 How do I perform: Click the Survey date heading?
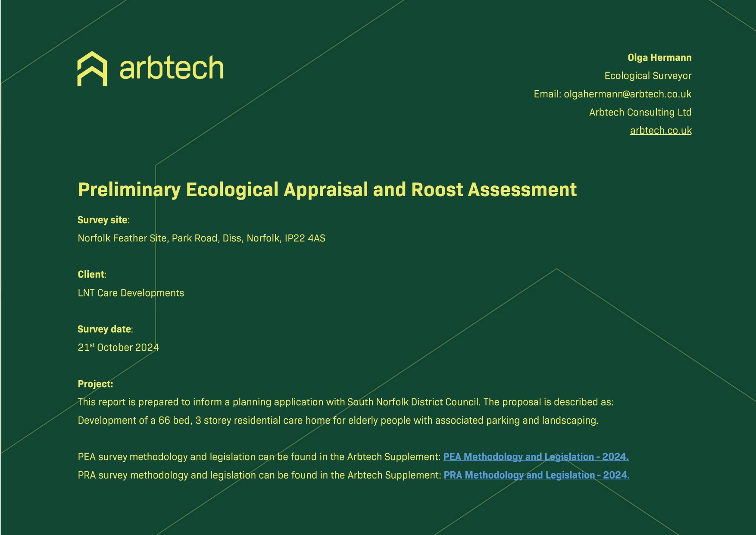(x=104, y=329)
